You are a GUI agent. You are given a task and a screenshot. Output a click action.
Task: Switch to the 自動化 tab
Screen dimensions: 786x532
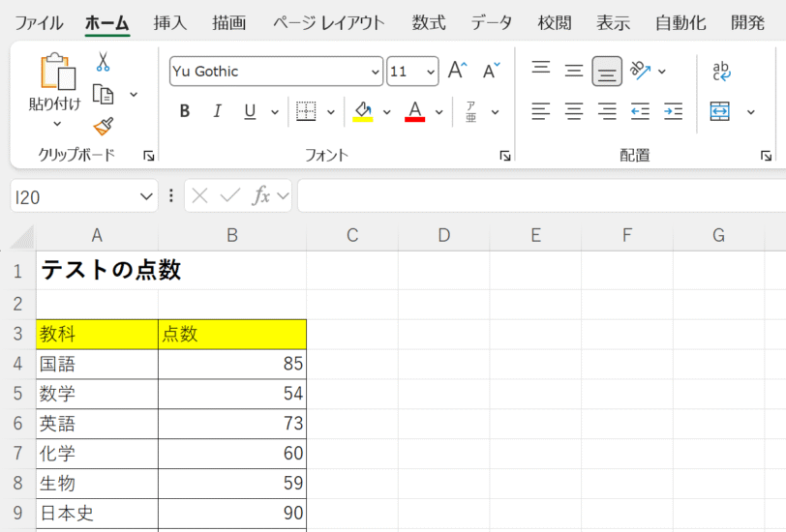(680, 23)
